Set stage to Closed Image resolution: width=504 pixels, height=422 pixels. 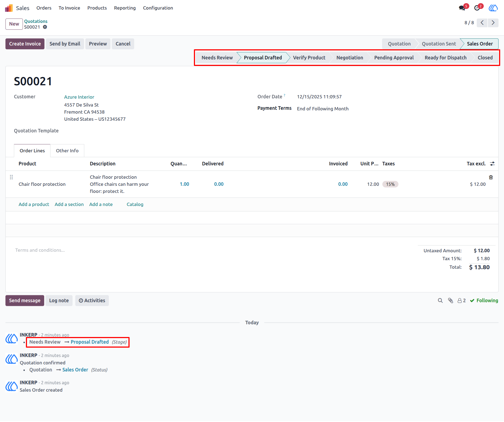tap(485, 58)
